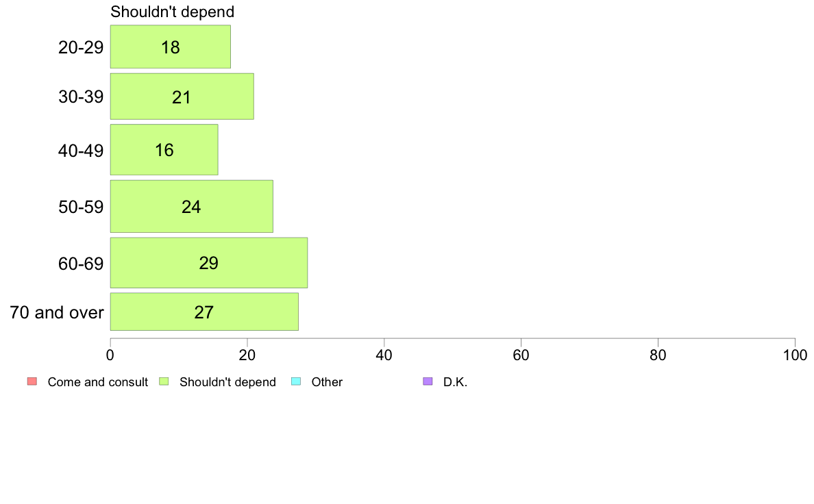Click the Come and consult legend label

pos(97,382)
